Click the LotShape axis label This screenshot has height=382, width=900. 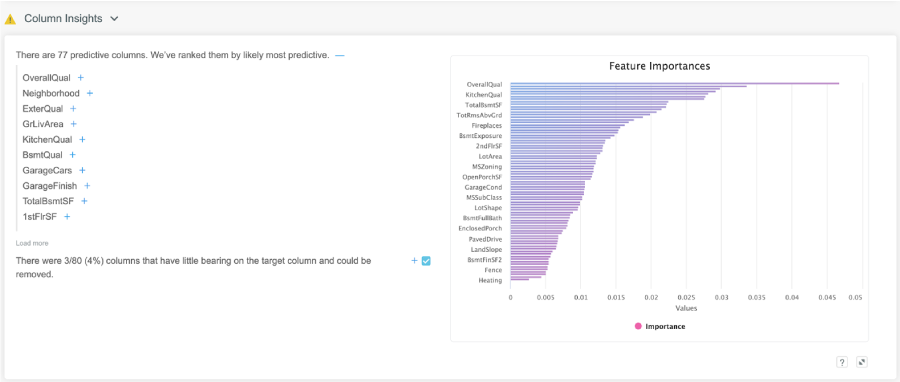coord(488,208)
